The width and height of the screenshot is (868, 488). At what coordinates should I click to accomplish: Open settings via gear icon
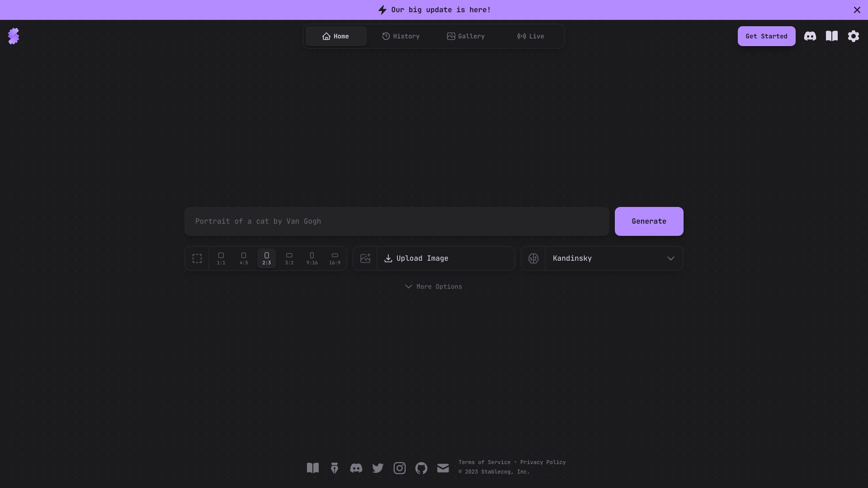tap(854, 36)
